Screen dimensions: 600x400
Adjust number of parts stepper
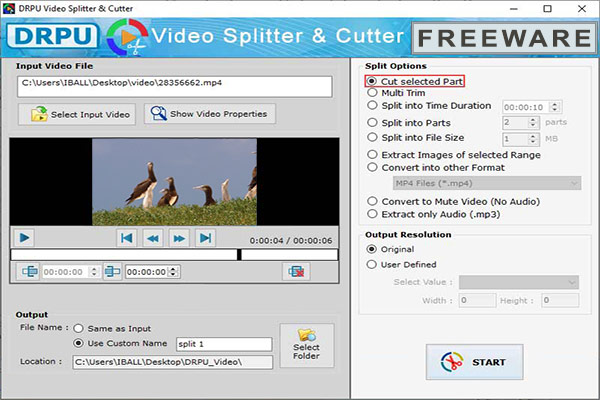click(x=533, y=122)
